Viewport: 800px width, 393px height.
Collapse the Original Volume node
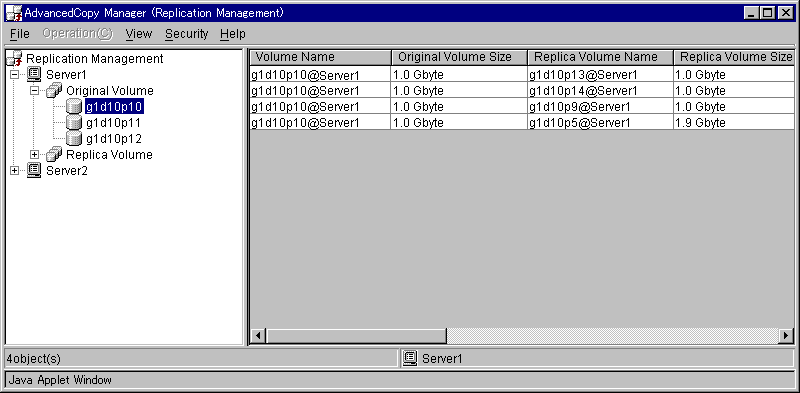point(34,91)
